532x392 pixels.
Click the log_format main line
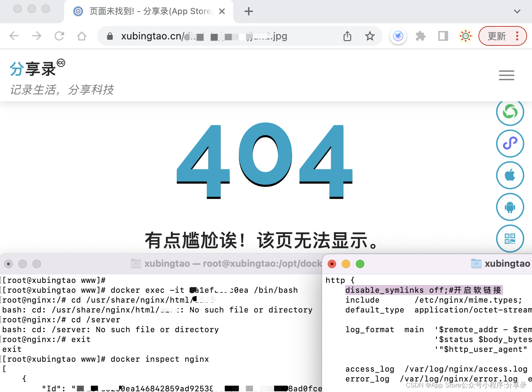pos(438,329)
